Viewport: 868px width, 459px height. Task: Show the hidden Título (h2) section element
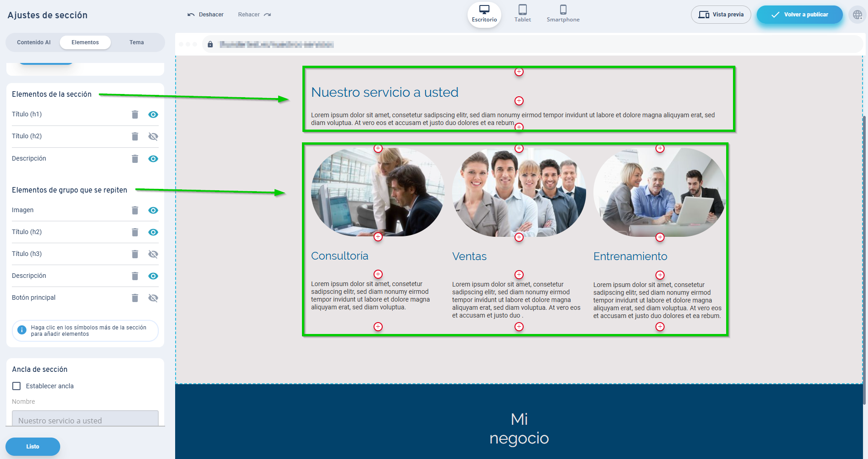pos(153,136)
